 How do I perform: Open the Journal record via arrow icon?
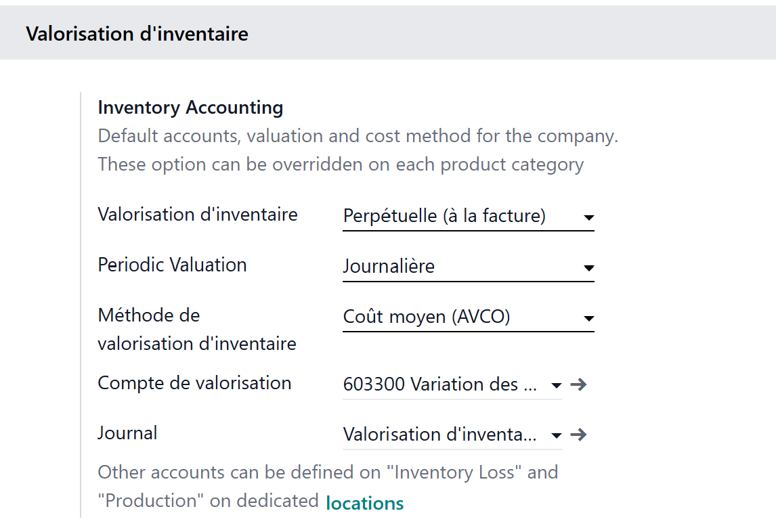[x=578, y=435]
